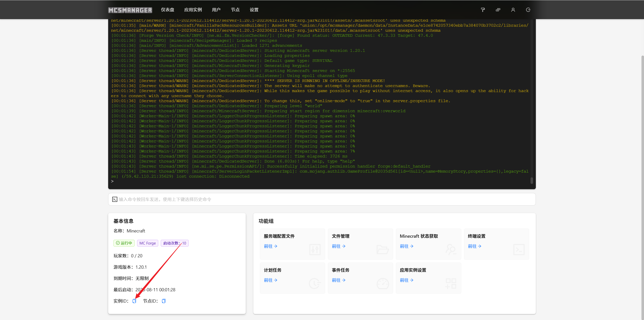This screenshot has width=644, height=320.
Task: Go to 终端设置 via 前往 link
Action: coord(474,246)
